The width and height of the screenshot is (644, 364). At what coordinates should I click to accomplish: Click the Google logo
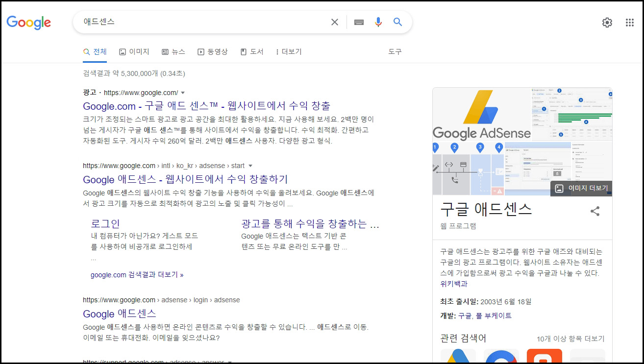coord(29,22)
